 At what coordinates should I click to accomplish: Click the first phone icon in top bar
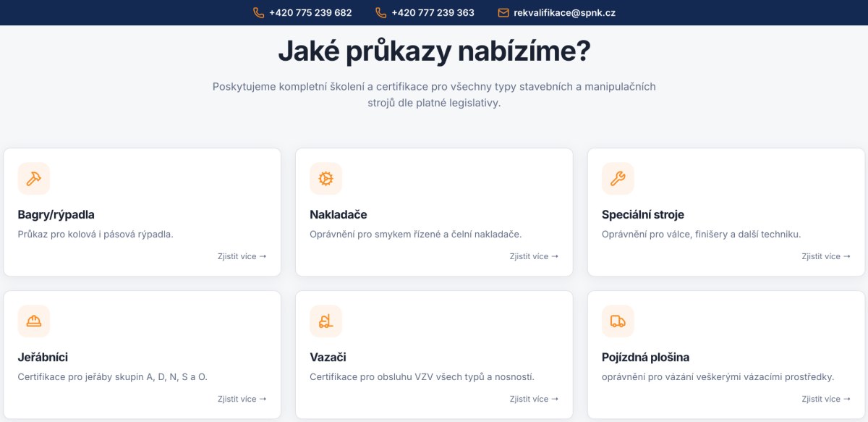point(258,12)
